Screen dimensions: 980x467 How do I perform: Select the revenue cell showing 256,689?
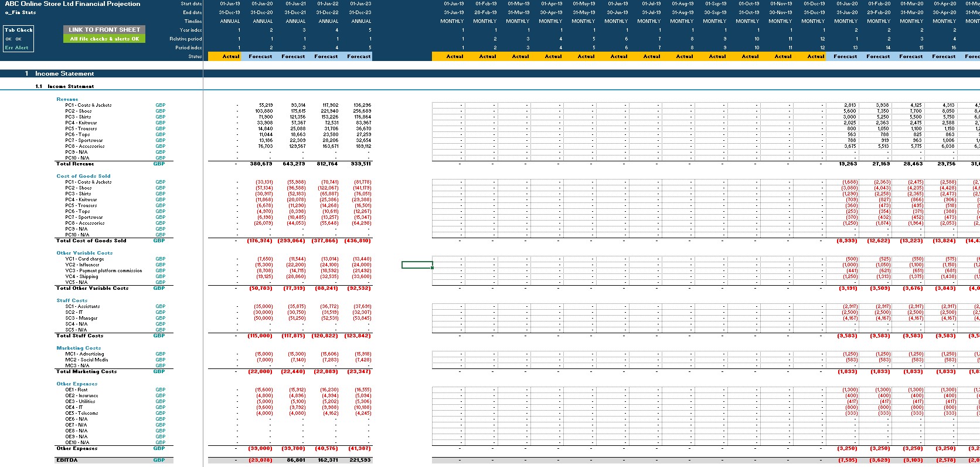pos(362,111)
